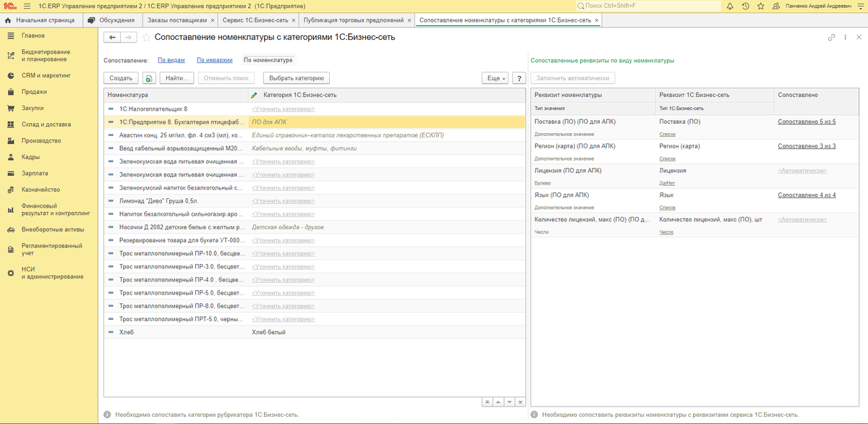The height and width of the screenshot is (424, 868).
Task: Open help with the question mark button
Action: pos(519,78)
